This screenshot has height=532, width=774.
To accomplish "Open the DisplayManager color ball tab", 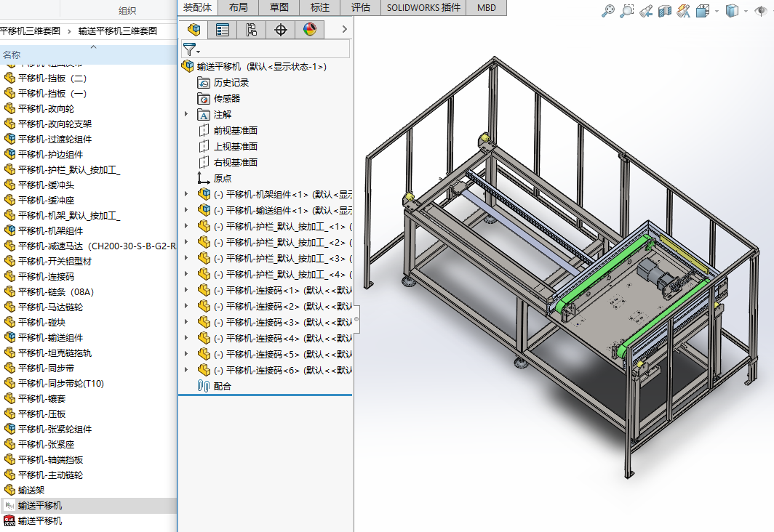I will pyautogui.click(x=310, y=30).
